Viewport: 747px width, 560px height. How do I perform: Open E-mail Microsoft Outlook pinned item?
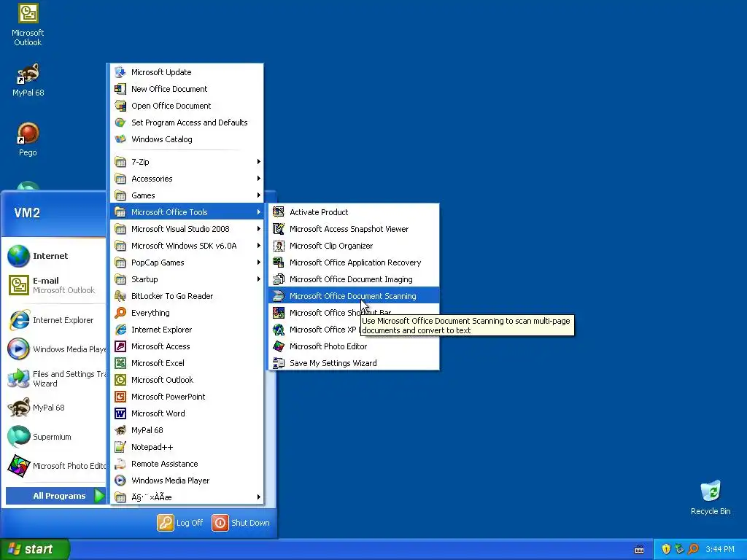[x=55, y=285]
